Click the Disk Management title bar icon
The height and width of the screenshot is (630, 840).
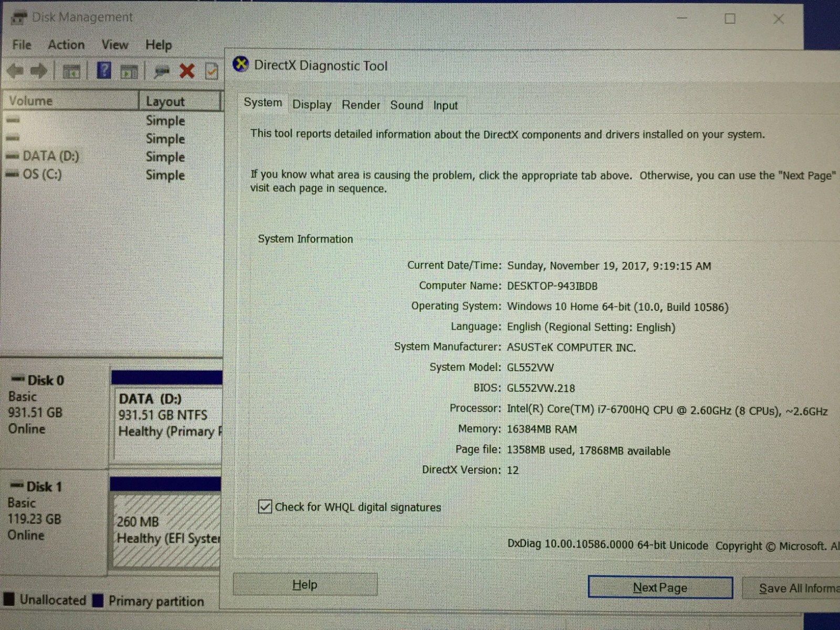coord(18,18)
